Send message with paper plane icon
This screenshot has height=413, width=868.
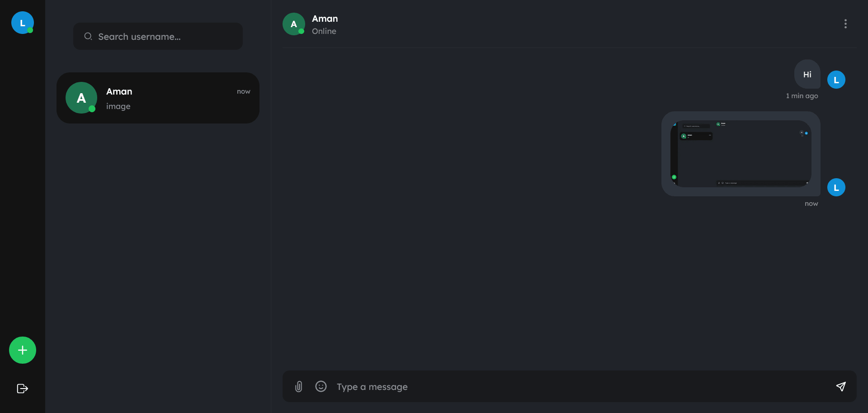pos(841,386)
